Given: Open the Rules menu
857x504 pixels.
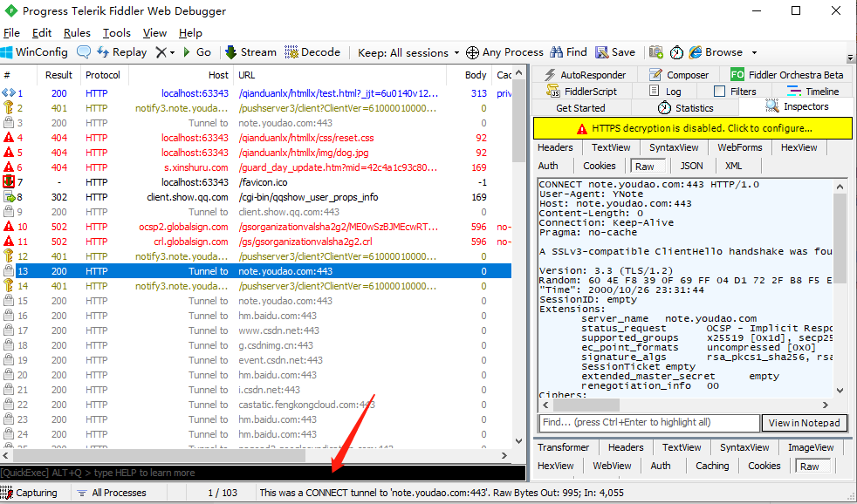Looking at the screenshot, I should pyautogui.click(x=77, y=33).
